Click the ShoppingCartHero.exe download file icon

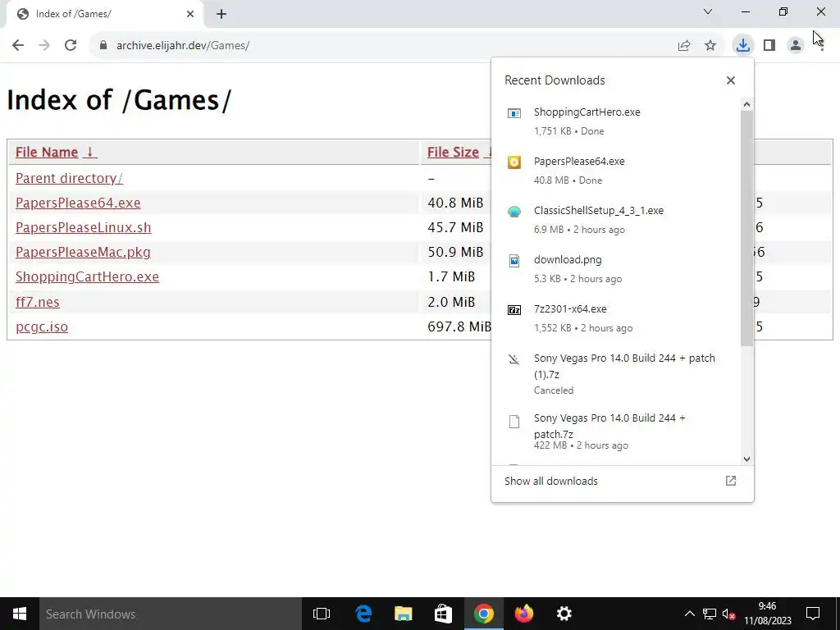click(x=514, y=113)
